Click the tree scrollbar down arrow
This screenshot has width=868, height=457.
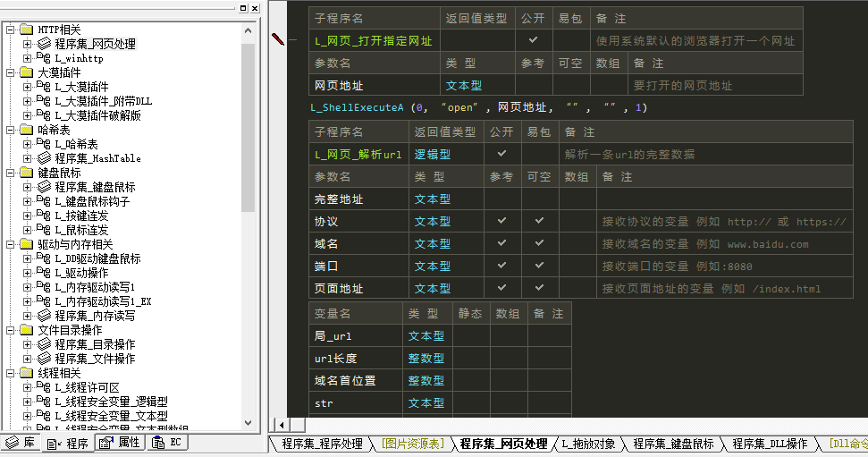(248, 423)
